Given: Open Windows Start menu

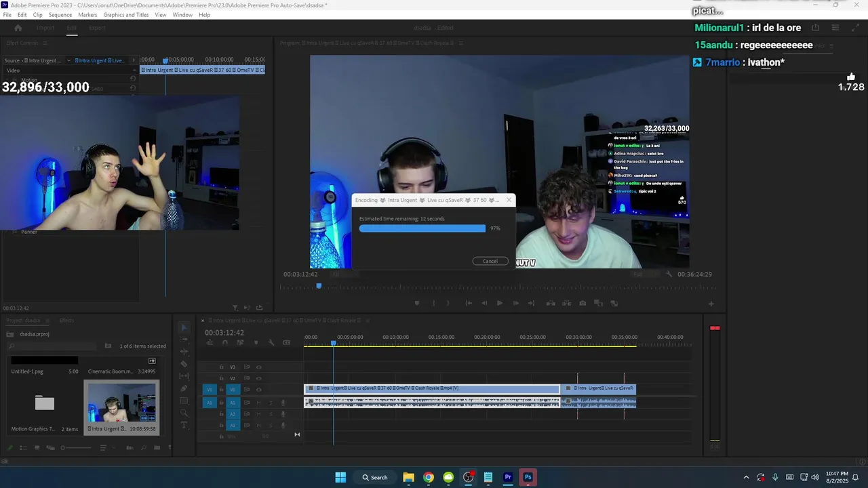Looking at the screenshot, I should tap(340, 477).
